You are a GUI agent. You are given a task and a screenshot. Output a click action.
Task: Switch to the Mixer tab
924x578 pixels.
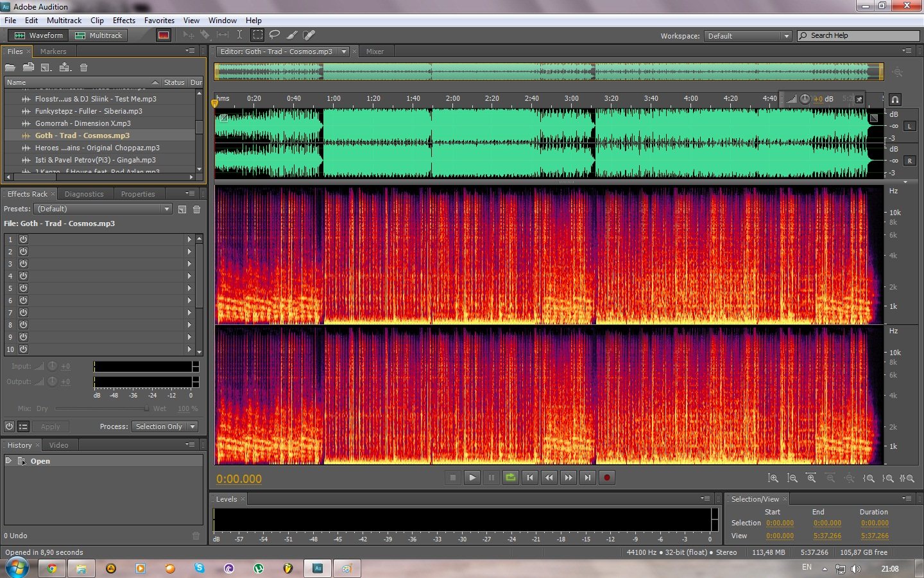click(x=375, y=51)
